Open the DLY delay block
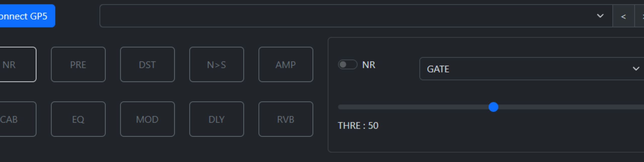The height and width of the screenshot is (162, 644). (216, 119)
